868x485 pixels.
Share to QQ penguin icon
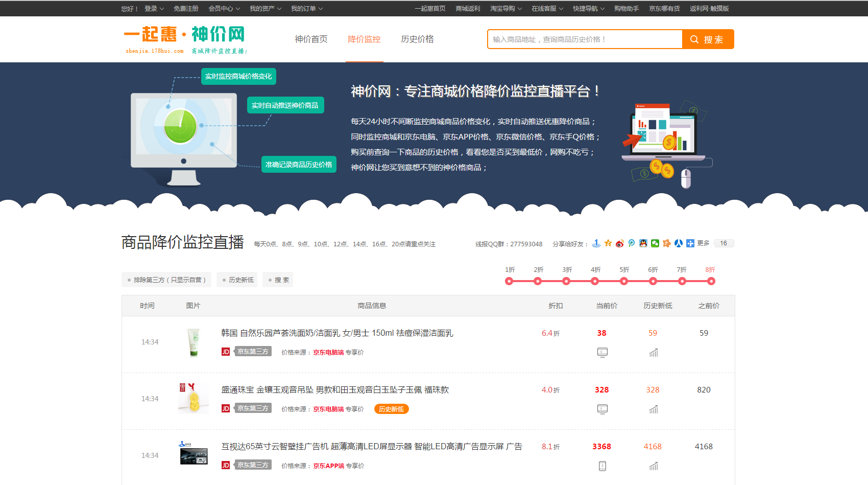pyautogui.click(x=643, y=243)
